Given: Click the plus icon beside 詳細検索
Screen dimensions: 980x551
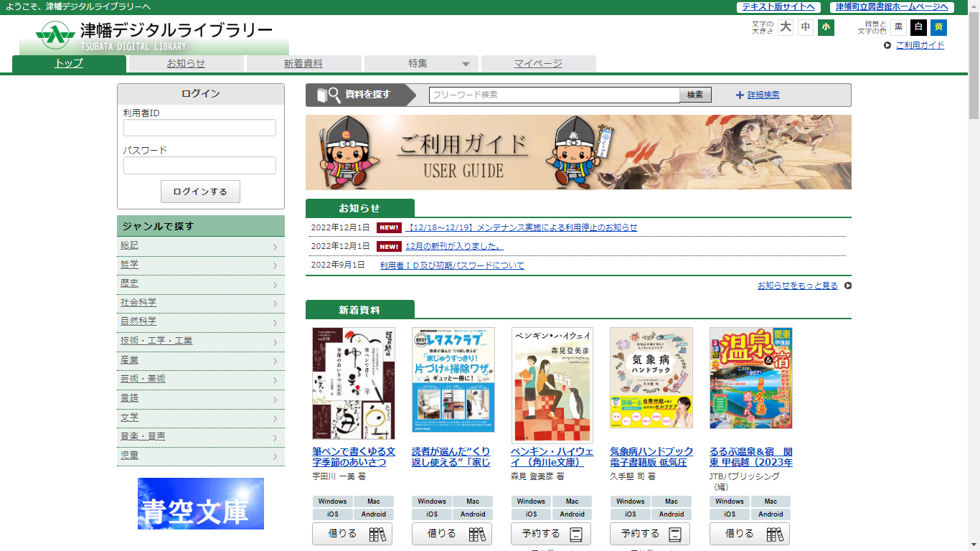Looking at the screenshot, I should pyautogui.click(x=740, y=95).
